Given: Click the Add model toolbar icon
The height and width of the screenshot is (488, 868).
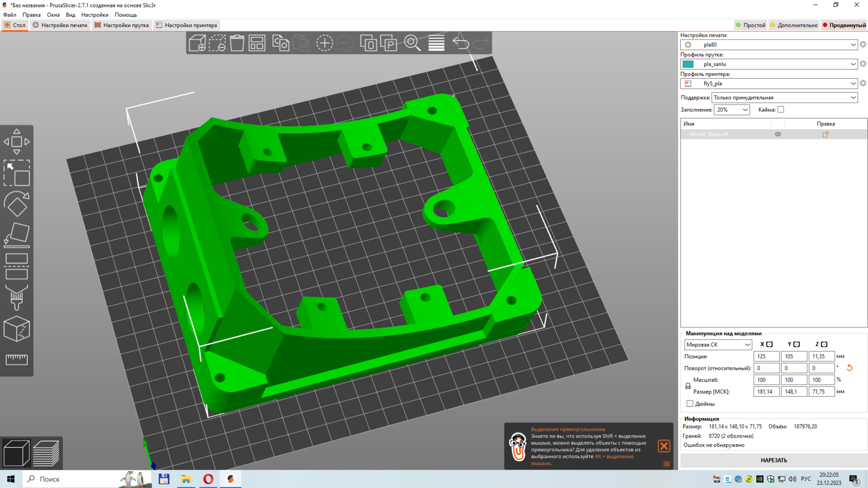Looking at the screenshot, I should (x=197, y=43).
